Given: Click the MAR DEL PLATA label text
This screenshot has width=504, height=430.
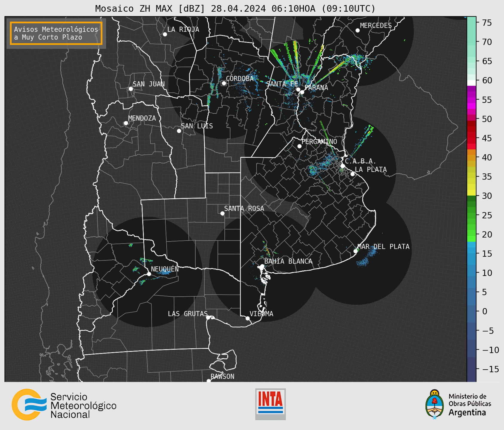Looking at the screenshot, I should click(x=383, y=246).
